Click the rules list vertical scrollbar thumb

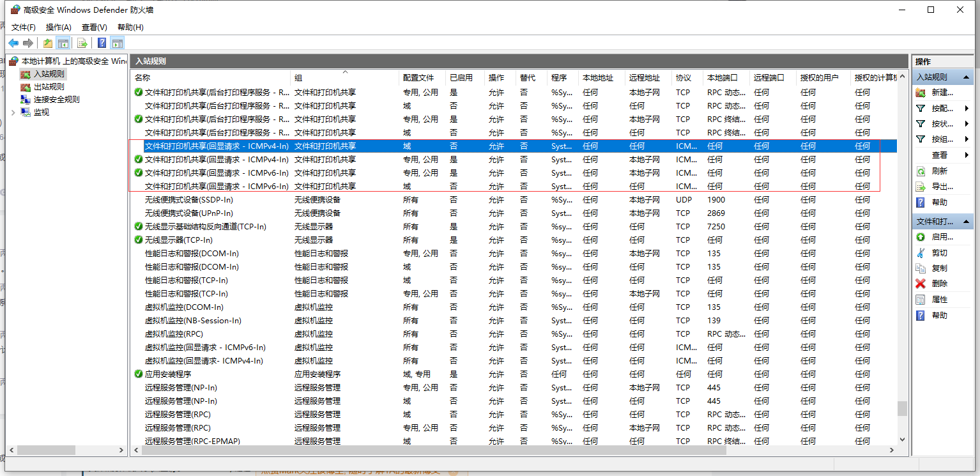coord(902,408)
